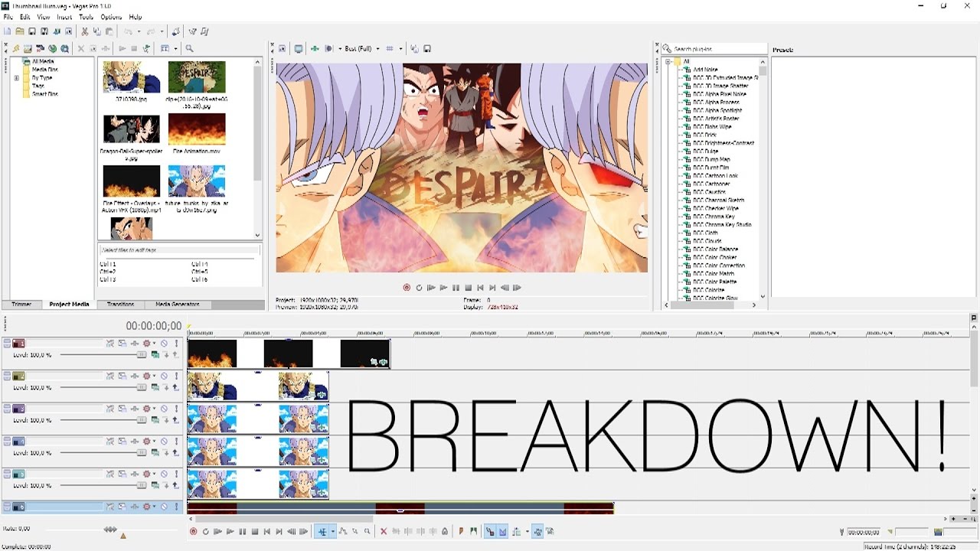Mute track 4
This screenshot has width=980, height=551.
tap(164, 441)
